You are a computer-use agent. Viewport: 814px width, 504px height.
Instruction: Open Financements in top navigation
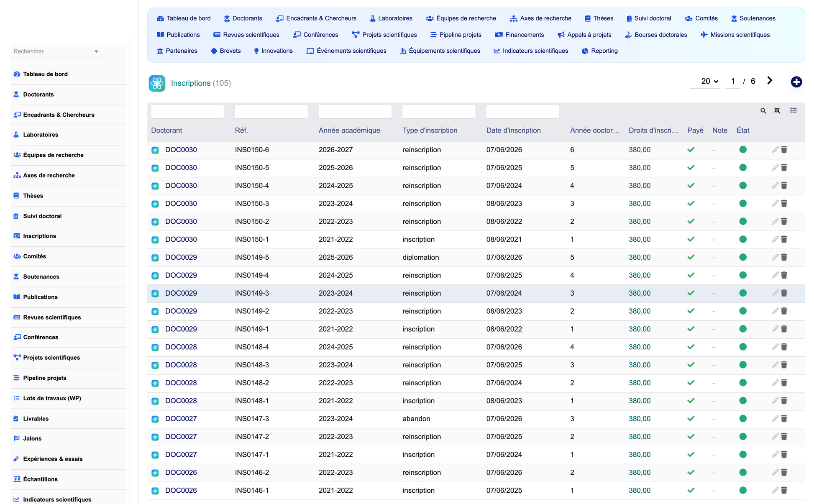pos(520,35)
